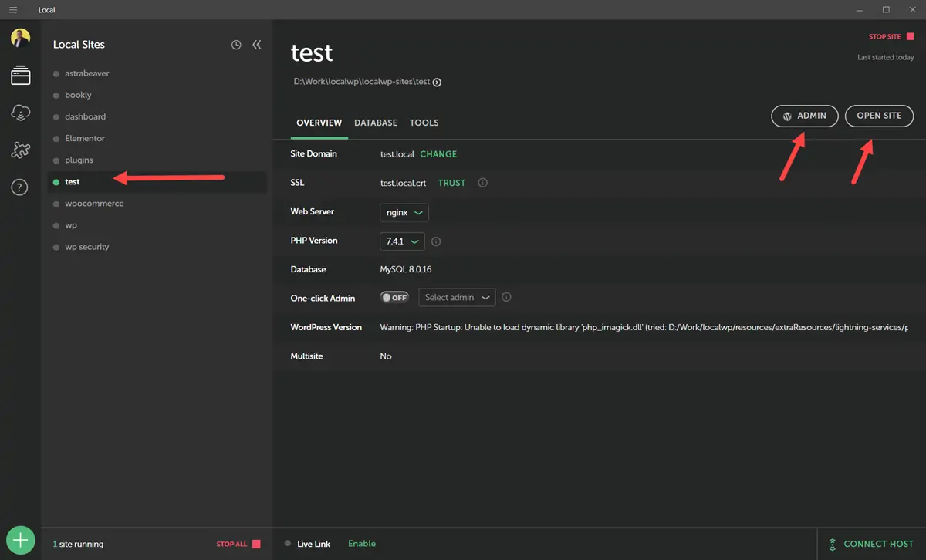Expand the PHP Version 7.4.1 dropdown
This screenshot has height=560, width=926.
point(402,241)
